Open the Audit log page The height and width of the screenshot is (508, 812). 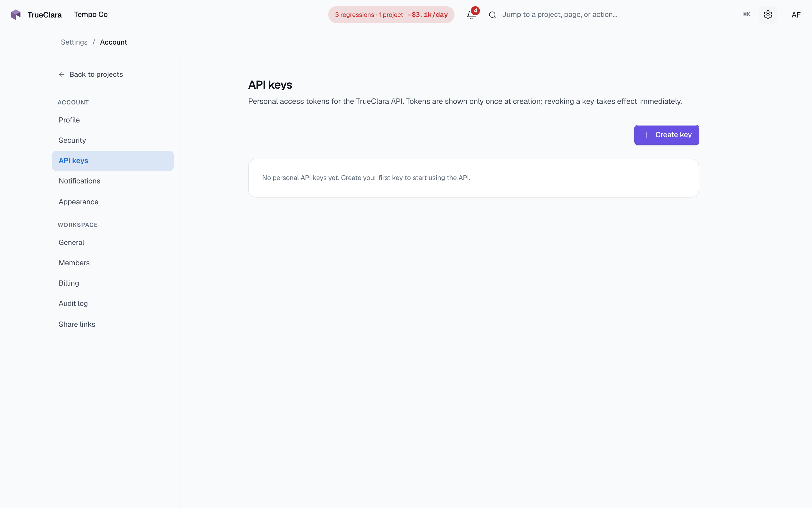click(x=112, y=303)
